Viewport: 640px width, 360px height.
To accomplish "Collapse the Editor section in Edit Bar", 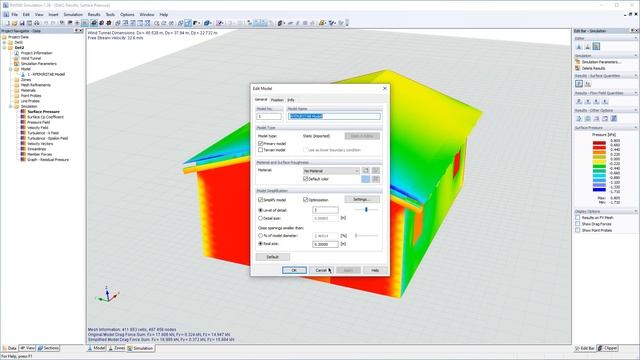I will click(636, 38).
